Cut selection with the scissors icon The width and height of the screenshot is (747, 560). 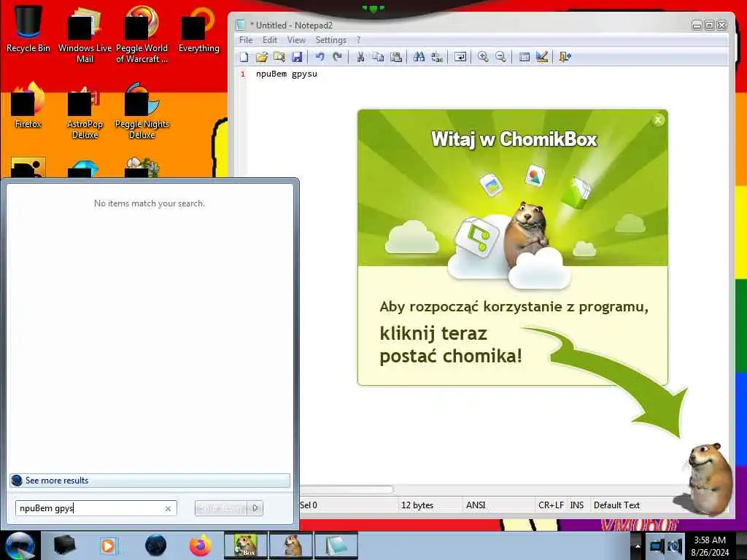(360, 57)
